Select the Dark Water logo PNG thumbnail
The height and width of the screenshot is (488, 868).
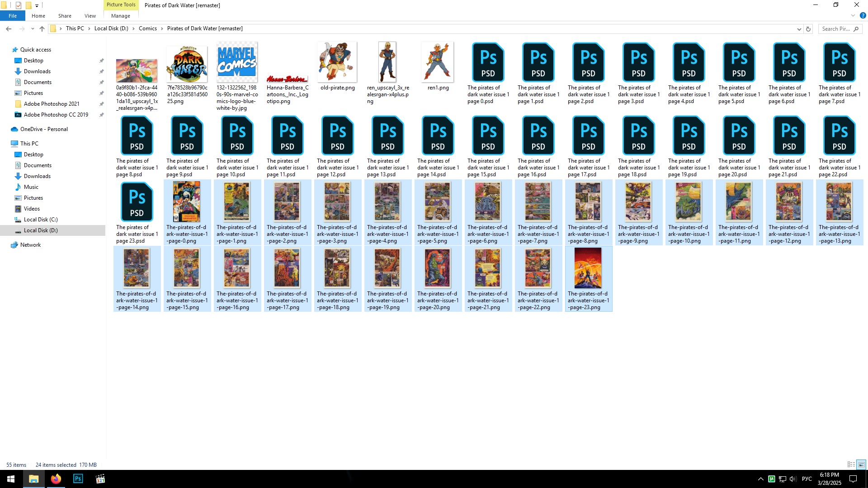[187, 64]
